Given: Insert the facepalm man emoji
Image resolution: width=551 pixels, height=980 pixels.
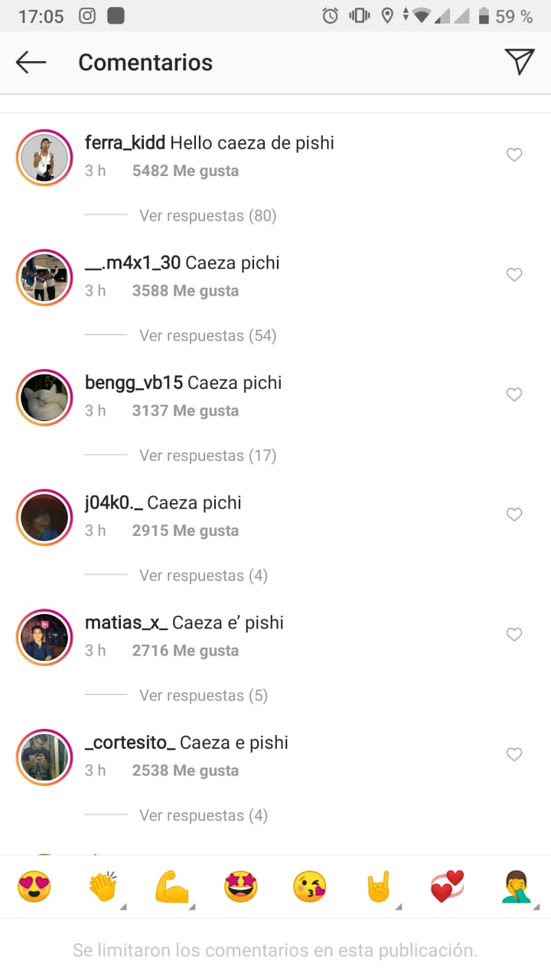Looking at the screenshot, I should point(517,887).
